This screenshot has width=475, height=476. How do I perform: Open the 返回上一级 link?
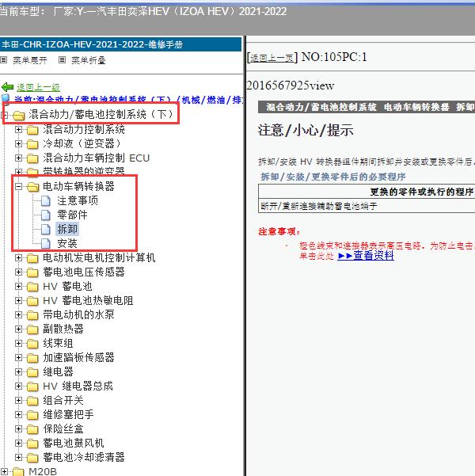[x=38, y=87]
